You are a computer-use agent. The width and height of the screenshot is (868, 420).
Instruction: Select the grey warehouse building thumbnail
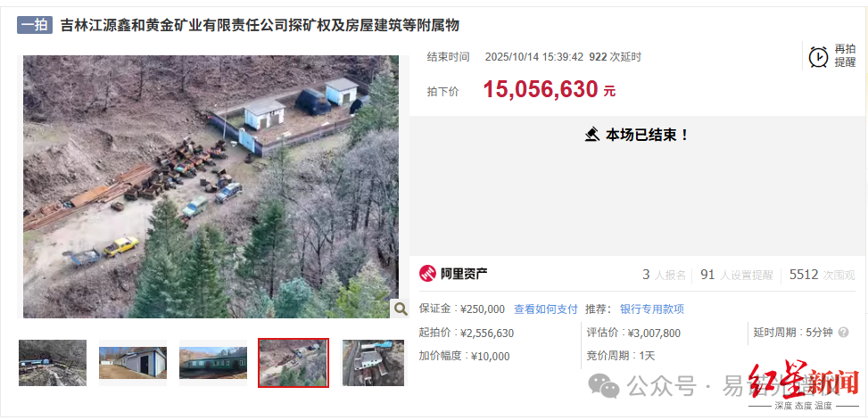point(133,362)
